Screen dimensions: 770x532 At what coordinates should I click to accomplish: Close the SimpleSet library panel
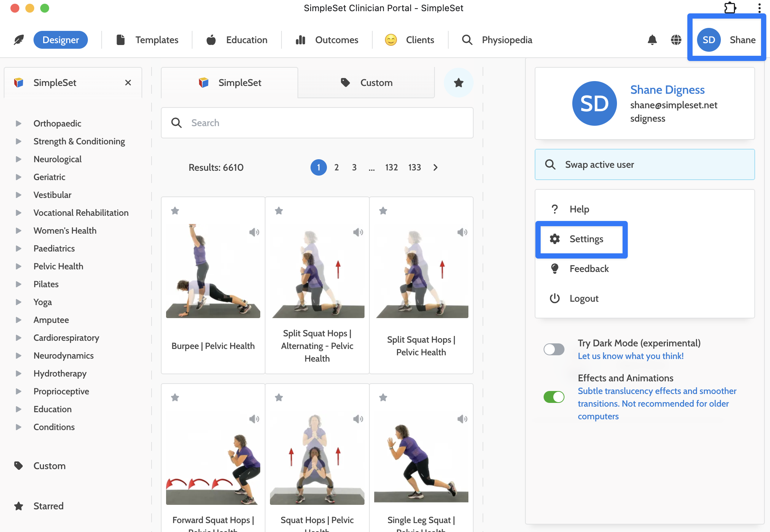click(x=128, y=83)
